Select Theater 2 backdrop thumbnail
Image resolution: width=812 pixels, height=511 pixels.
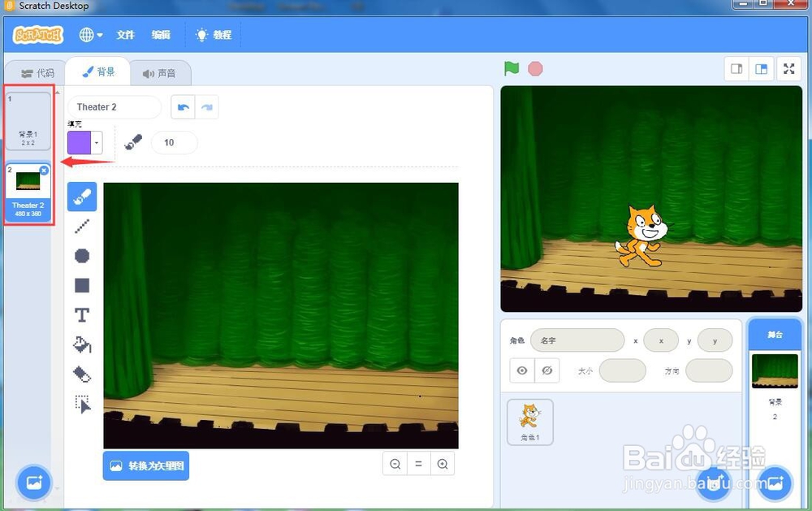[28, 193]
